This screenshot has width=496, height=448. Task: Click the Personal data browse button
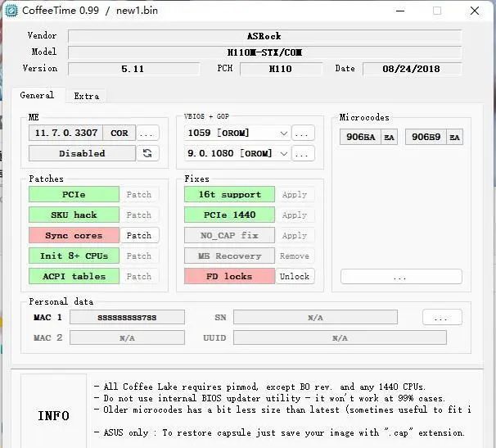[442, 317]
